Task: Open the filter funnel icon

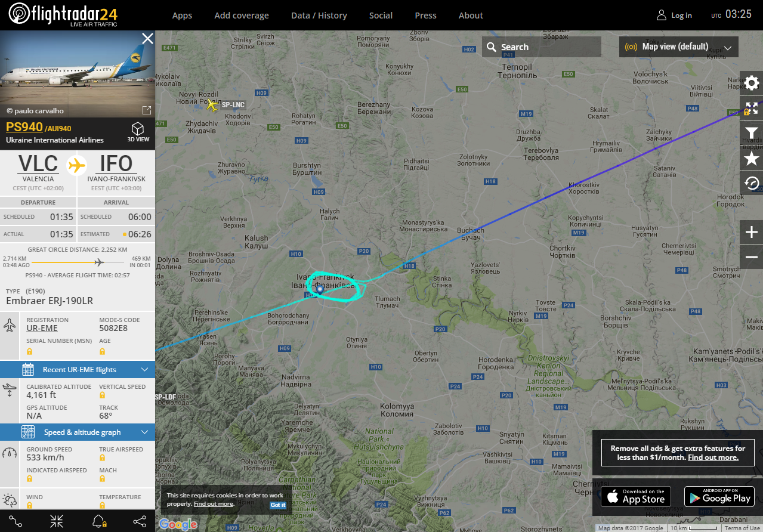Action: (x=751, y=133)
